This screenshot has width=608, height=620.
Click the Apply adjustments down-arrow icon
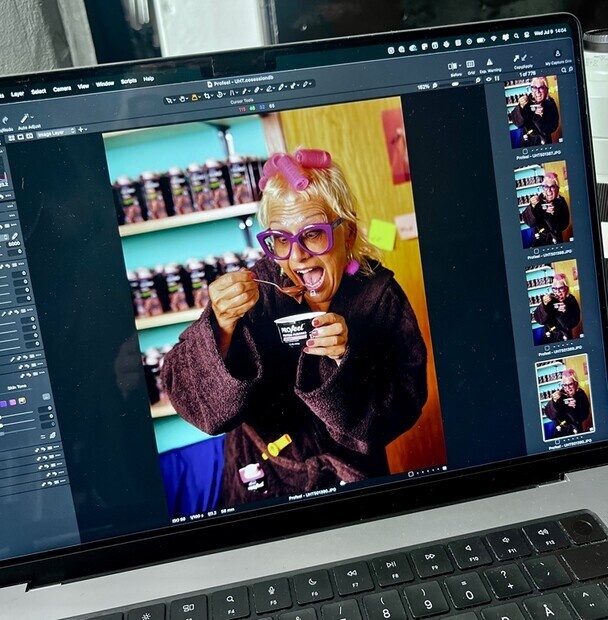click(x=524, y=58)
